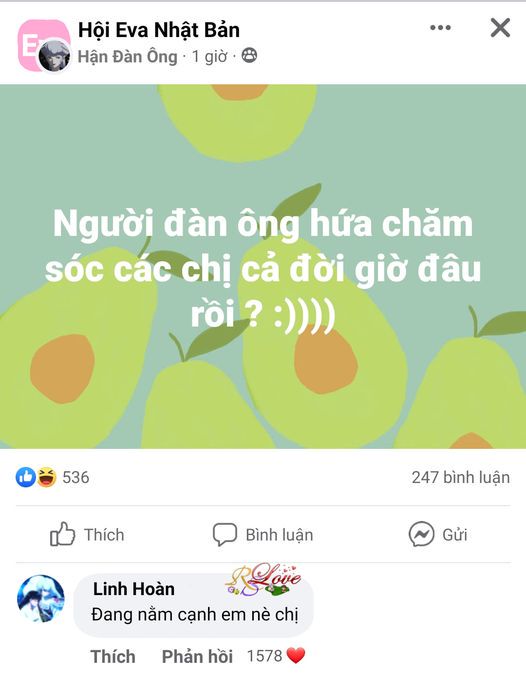Click the group privacy icon beside 1 giờ
Viewport: 526px width, 676px height.
pos(249,56)
